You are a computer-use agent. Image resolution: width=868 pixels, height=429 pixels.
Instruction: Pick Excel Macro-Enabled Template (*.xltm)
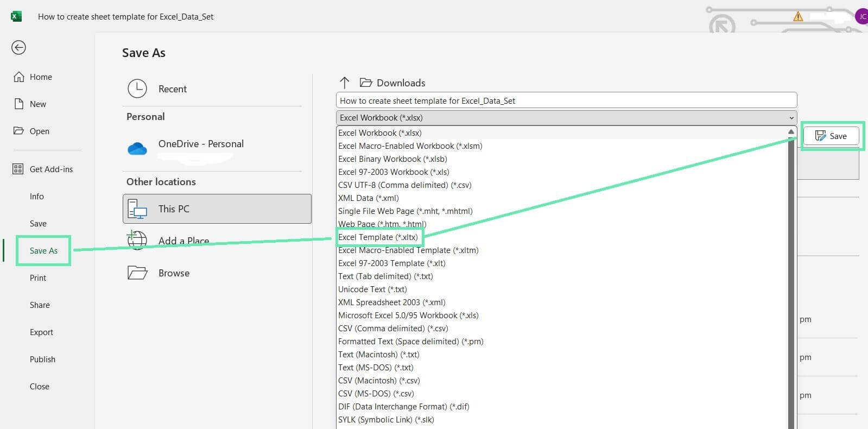tap(408, 250)
